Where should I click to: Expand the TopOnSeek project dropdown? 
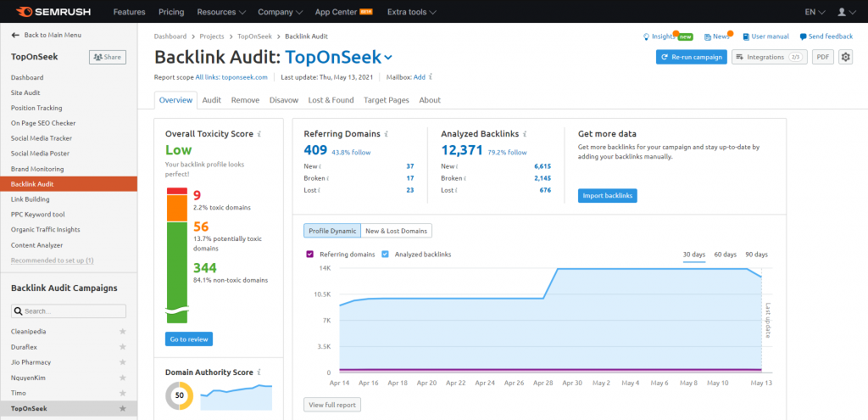(x=388, y=58)
